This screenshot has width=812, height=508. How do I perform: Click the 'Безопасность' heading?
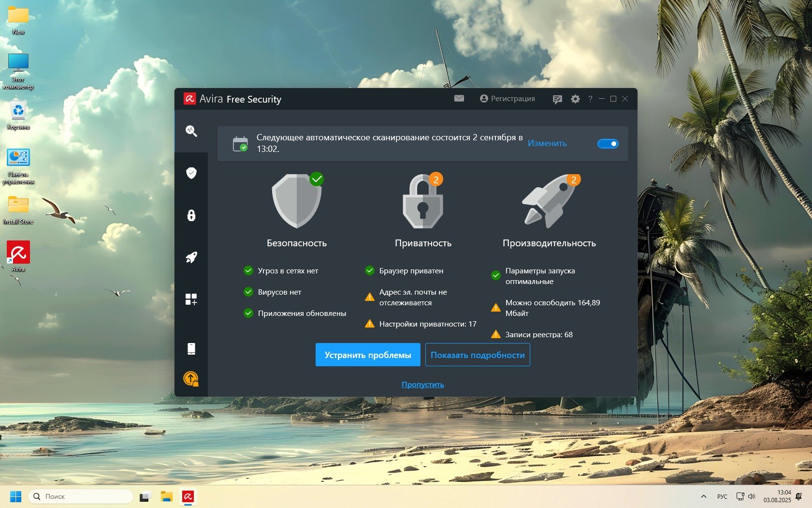pyautogui.click(x=297, y=243)
